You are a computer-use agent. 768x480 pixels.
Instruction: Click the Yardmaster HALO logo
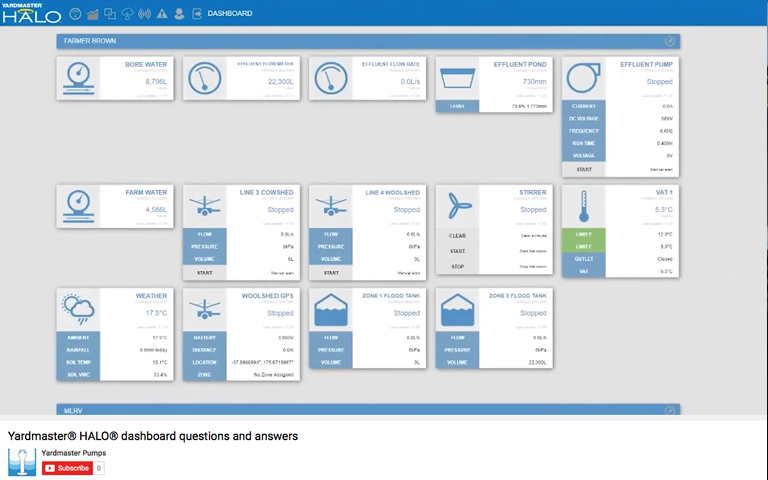pos(31,13)
